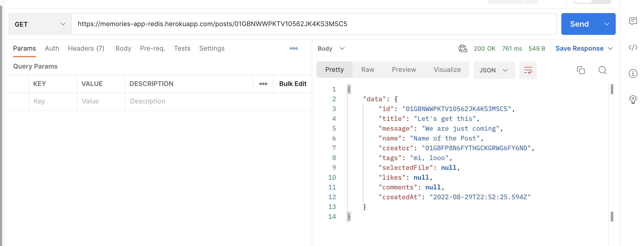Click the "Name of the Post" value

(445, 138)
